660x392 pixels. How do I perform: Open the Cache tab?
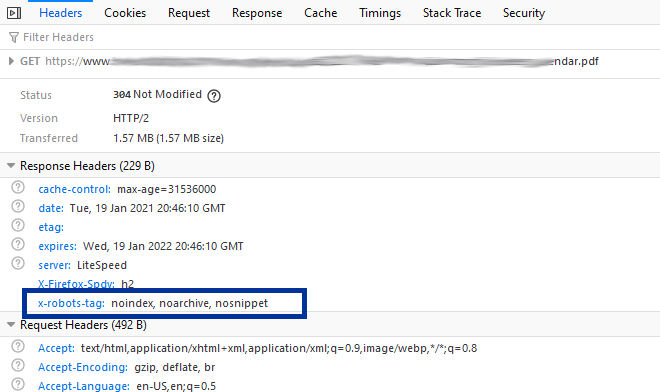(321, 13)
